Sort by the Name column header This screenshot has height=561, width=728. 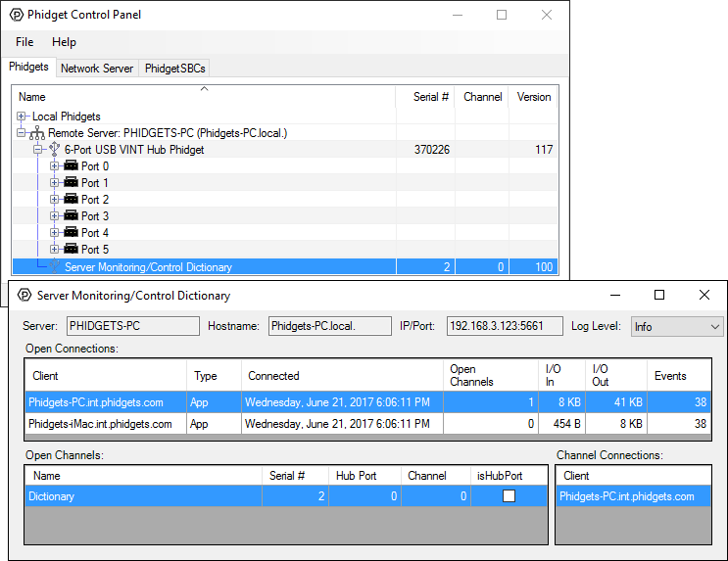point(204,97)
